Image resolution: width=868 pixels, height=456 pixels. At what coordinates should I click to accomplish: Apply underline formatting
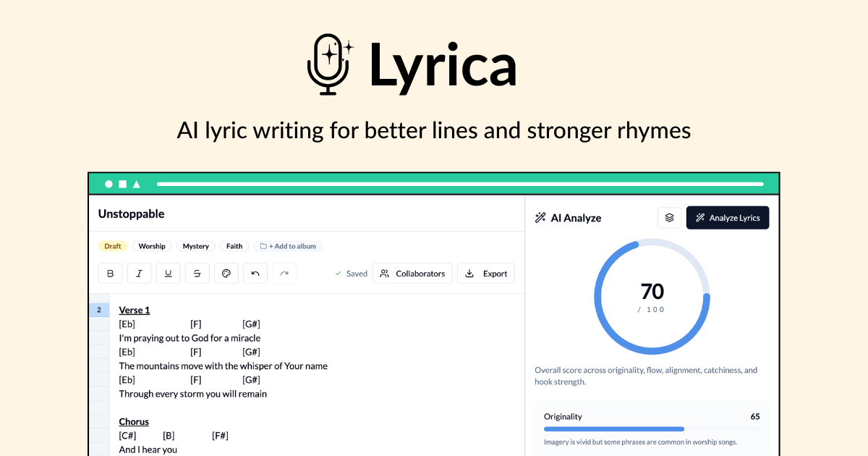point(168,273)
